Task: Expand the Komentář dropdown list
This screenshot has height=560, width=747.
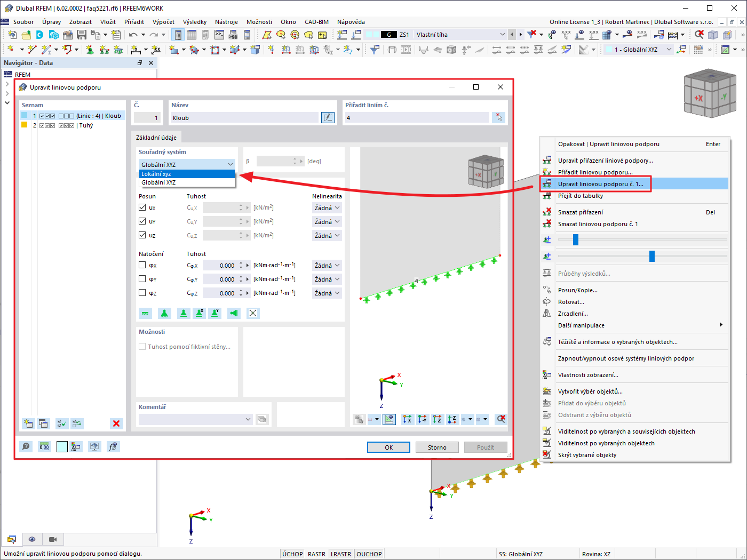Action: pos(248,419)
